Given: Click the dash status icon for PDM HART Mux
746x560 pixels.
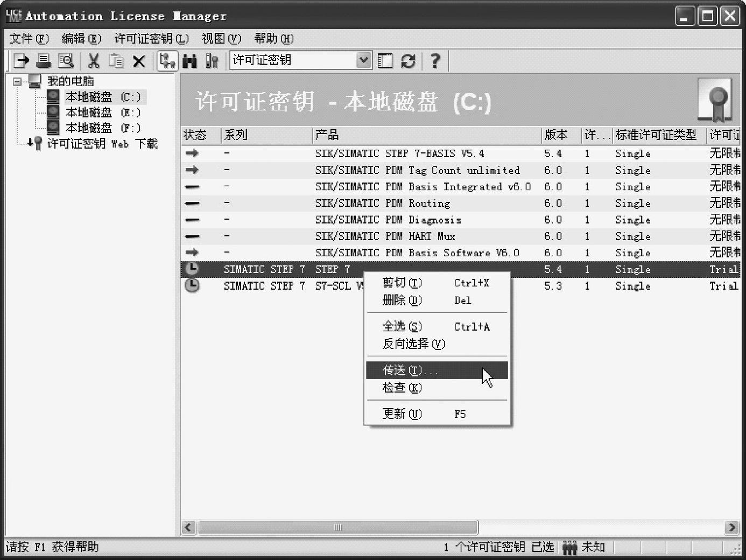Looking at the screenshot, I should tap(192, 236).
